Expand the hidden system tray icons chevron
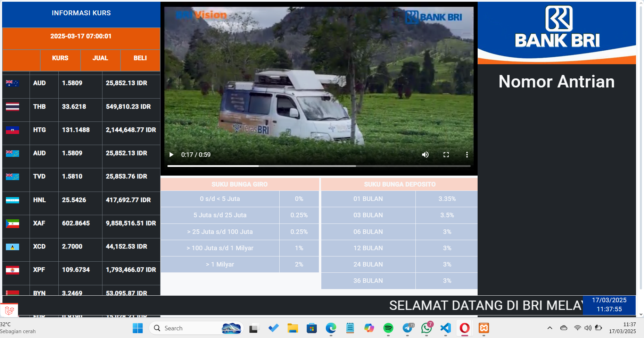This screenshot has width=644, height=338. 550,328
